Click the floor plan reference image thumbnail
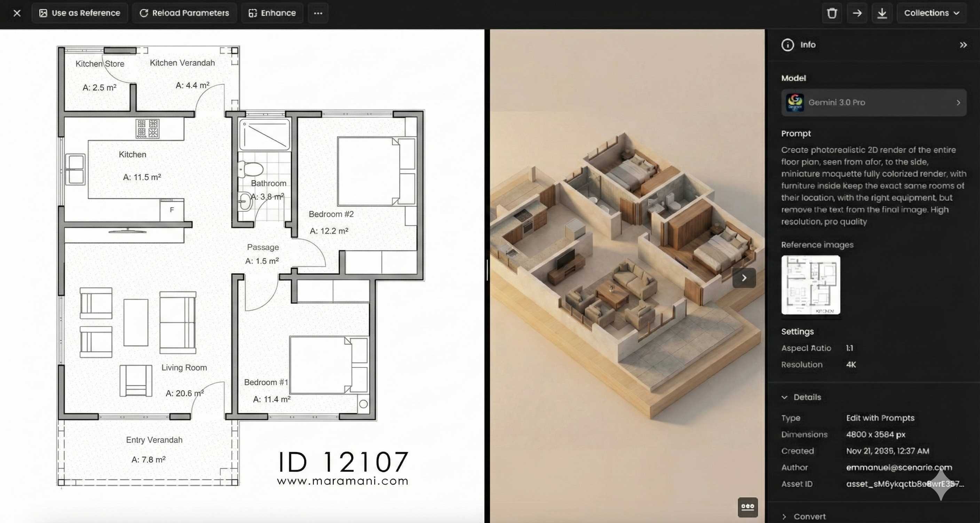Image resolution: width=980 pixels, height=523 pixels. click(x=811, y=285)
